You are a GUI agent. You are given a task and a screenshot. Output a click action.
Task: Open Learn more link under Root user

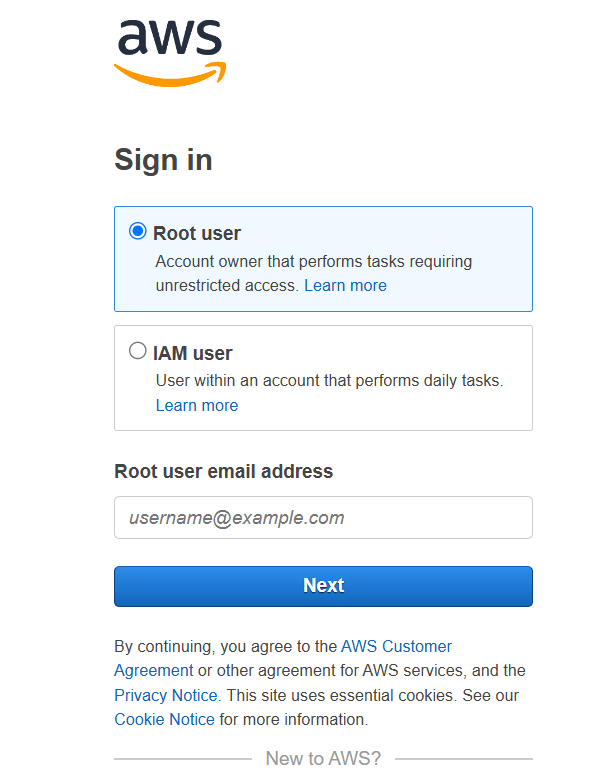pyautogui.click(x=345, y=285)
